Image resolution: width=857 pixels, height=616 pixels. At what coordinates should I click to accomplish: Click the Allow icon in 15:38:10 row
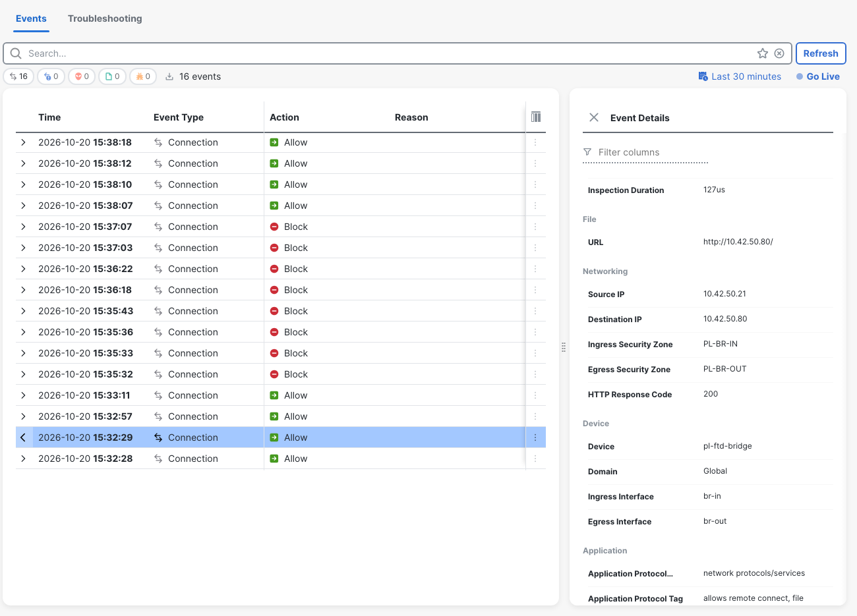click(274, 184)
